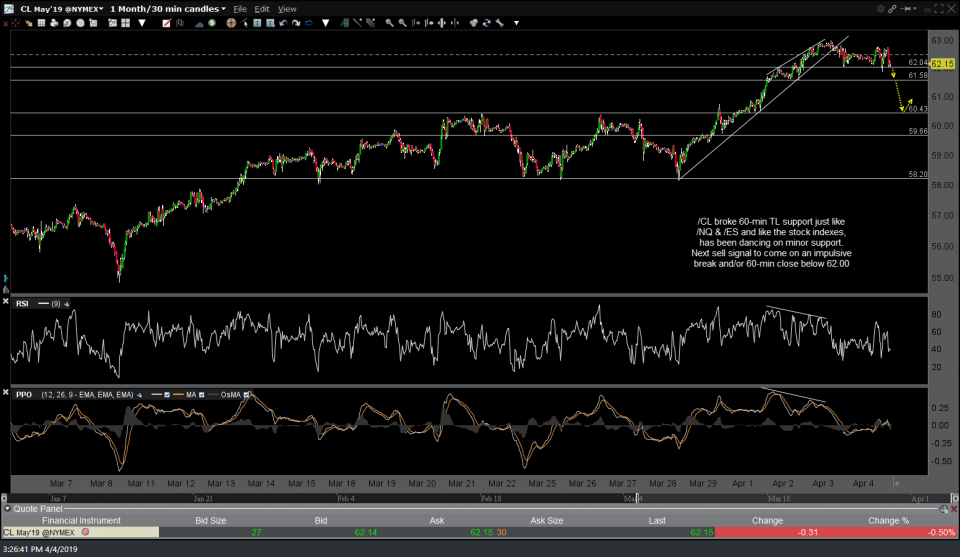Click the undo curved arrow icon
960x557 pixels.
tap(283, 23)
